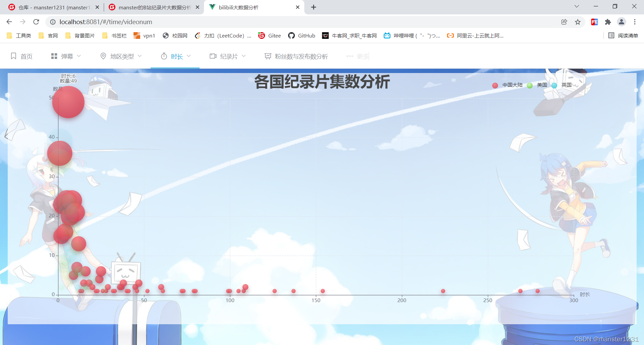Image resolution: width=644 pixels, height=345 pixels.
Task: Open the FeHelper extension icon
Action: (594, 22)
